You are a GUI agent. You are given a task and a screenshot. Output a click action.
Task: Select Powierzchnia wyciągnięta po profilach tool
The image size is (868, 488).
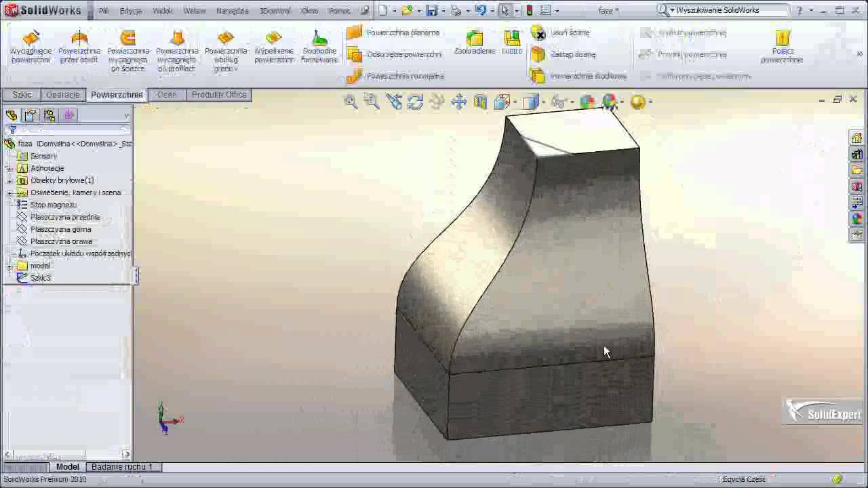[177, 52]
